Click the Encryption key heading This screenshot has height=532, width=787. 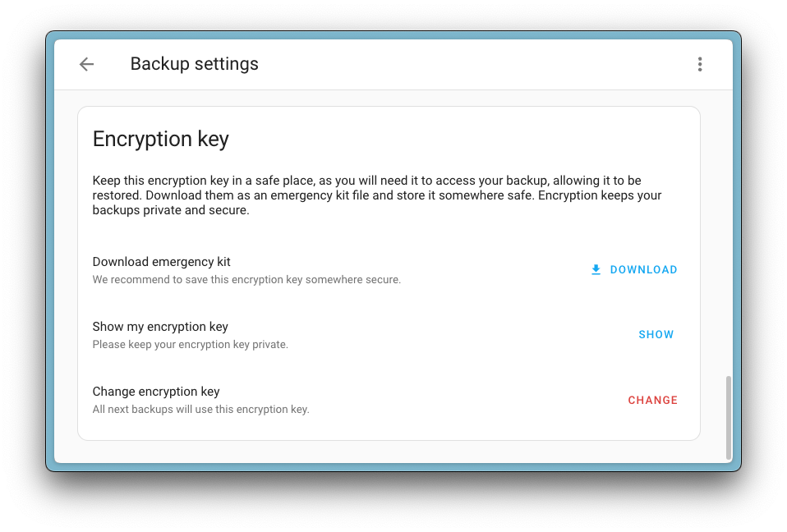pos(160,140)
